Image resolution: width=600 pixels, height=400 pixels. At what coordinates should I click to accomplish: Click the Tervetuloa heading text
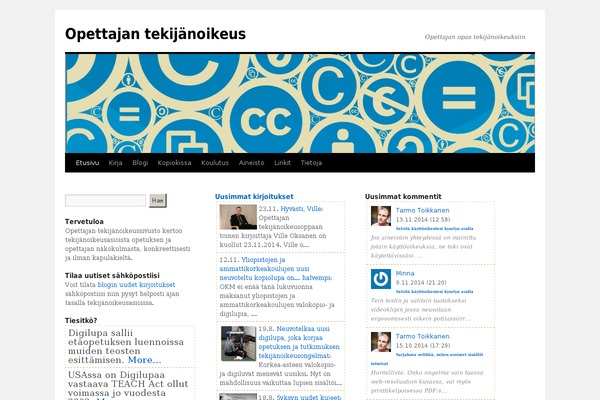point(84,221)
